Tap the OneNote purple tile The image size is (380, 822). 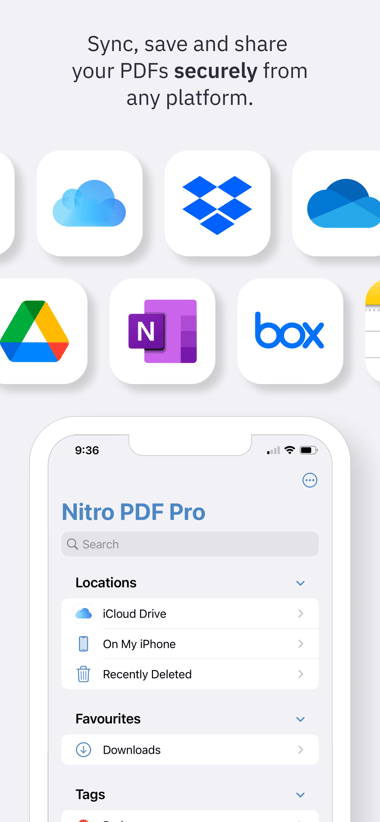tap(162, 331)
